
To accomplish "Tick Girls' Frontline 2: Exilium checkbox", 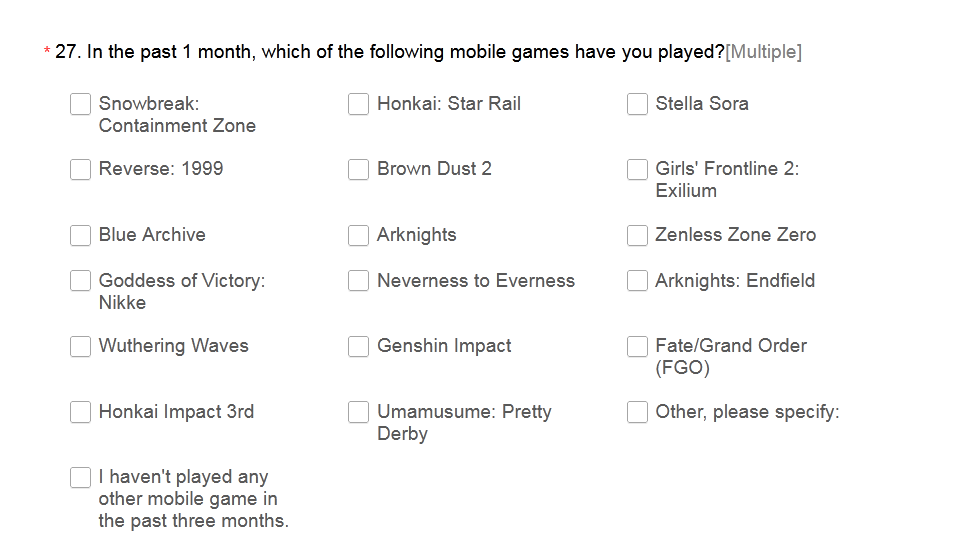I will pyautogui.click(x=637, y=169).
